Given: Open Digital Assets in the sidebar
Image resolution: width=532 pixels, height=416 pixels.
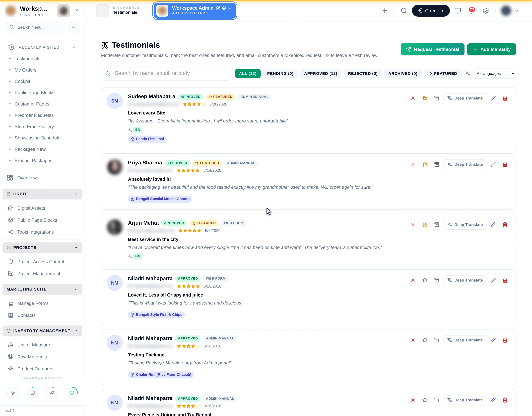Looking at the screenshot, I should coord(31,208).
